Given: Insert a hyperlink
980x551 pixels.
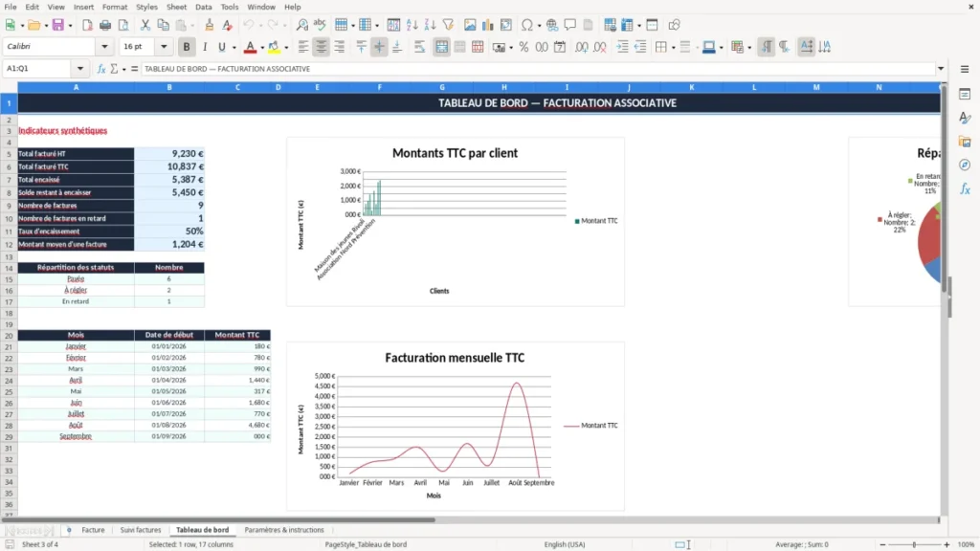Looking at the screenshot, I should 552,25.
